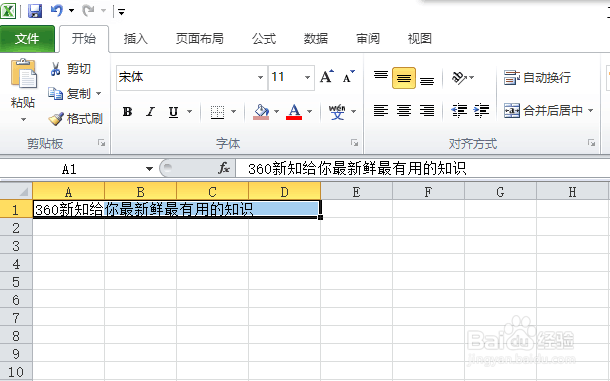Click the Increase Indent icon
This screenshot has height=381, width=610.
click(481, 111)
